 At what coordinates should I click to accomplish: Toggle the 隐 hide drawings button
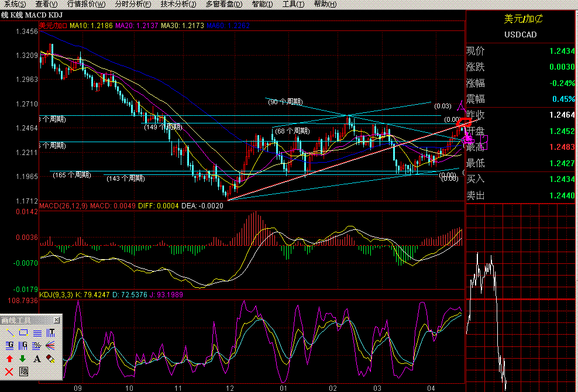[23, 372]
